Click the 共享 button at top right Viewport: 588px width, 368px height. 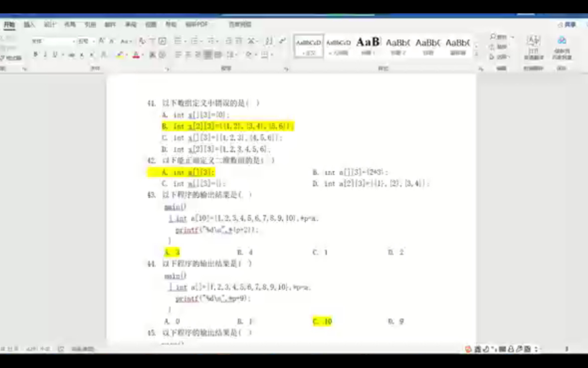[x=568, y=24]
